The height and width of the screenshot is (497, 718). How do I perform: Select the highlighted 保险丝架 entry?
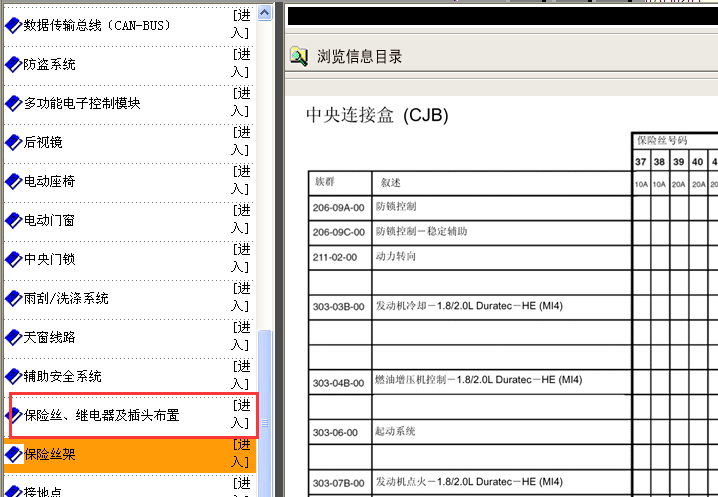click(x=50, y=455)
